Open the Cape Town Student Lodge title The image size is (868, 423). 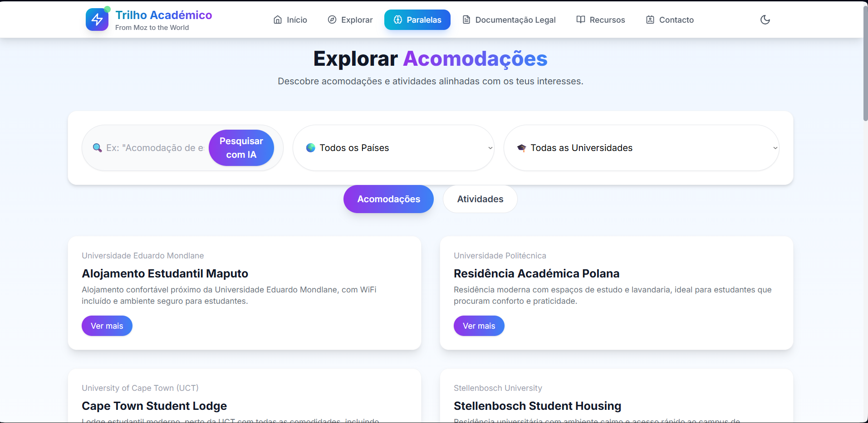coord(154,406)
